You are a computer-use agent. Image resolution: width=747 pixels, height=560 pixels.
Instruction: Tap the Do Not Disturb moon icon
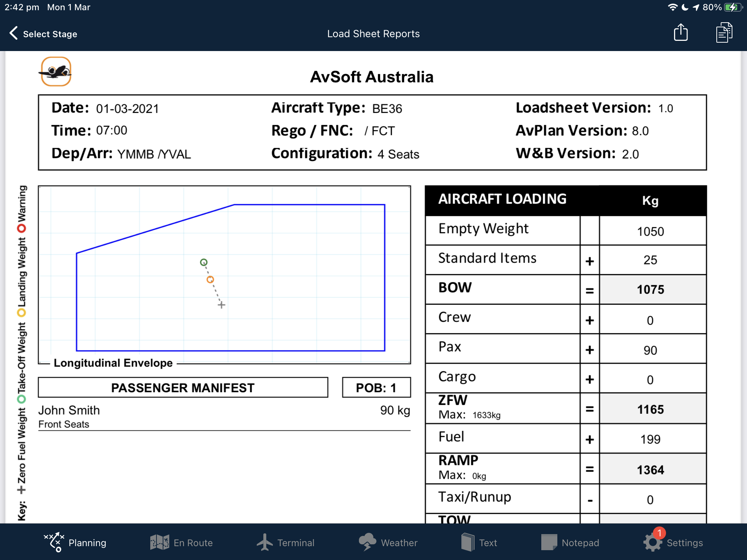pos(685,7)
